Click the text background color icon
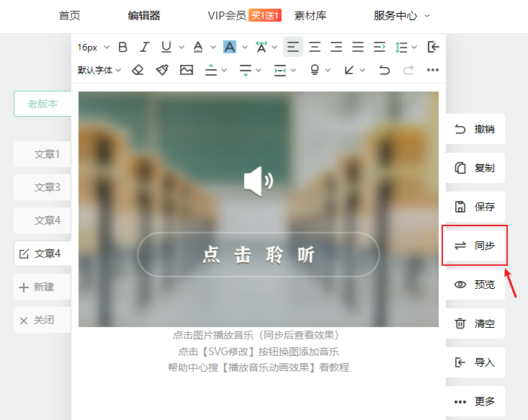The height and width of the screenshot is (420, 528). point(230,47)
